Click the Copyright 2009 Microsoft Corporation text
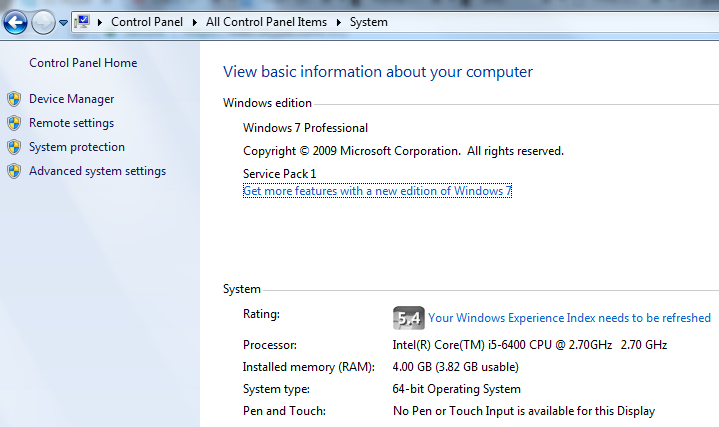This screenshot has height=427, width=719. point(404,151)
